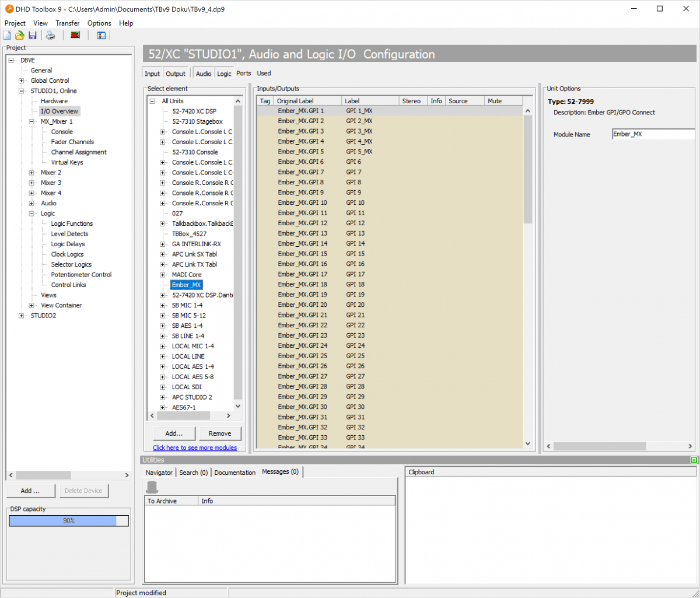Open the Transfer menu

click(x=67, y=23)
